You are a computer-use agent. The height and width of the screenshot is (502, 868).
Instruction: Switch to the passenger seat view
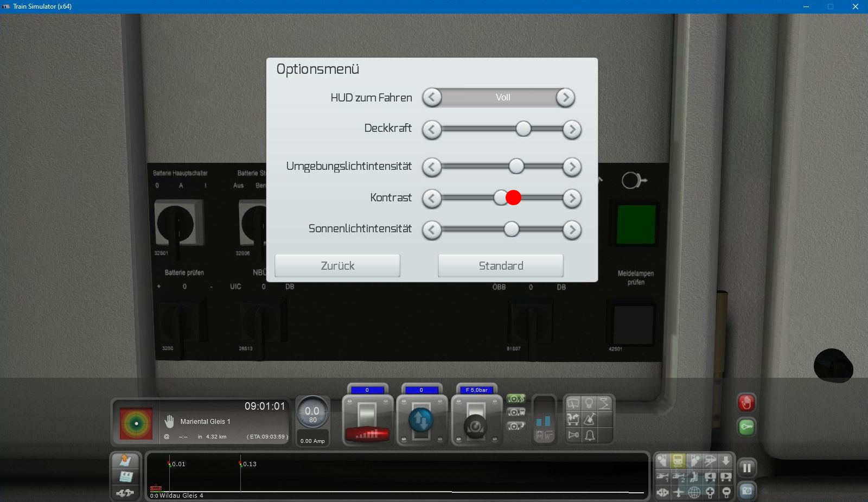[694, 477]
